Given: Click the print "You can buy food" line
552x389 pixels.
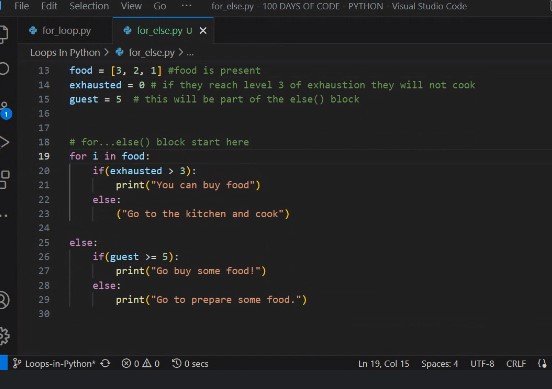Looking at the screenshot, I should click(188, 185).
